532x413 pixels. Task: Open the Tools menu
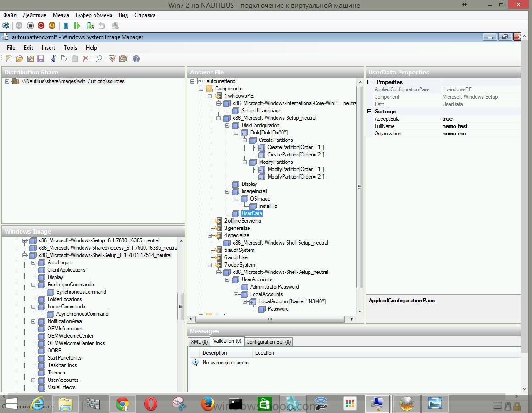[70, 48]
